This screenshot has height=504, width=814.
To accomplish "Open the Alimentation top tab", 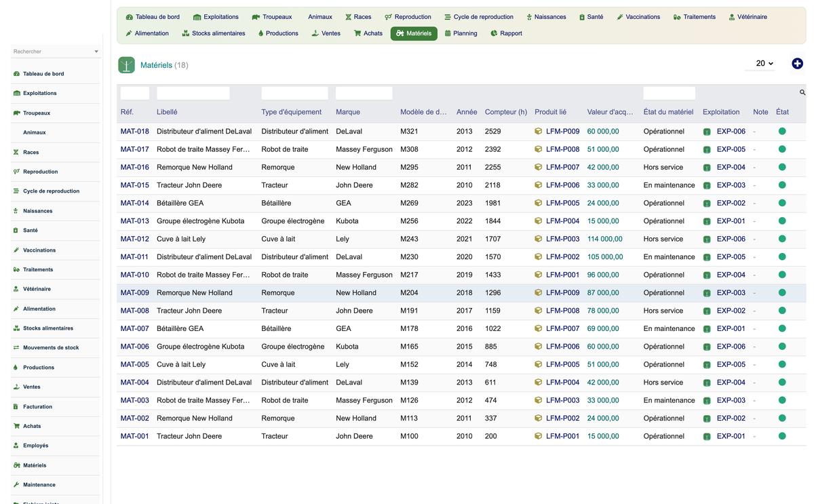I will 147,33.
